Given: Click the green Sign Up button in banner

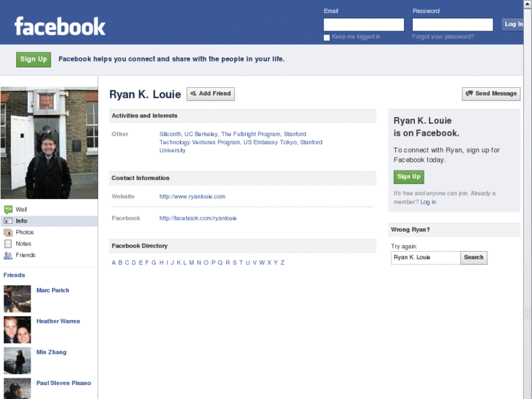Looking at the screenshot, I should pyautogui.click(x=34, y=59).
